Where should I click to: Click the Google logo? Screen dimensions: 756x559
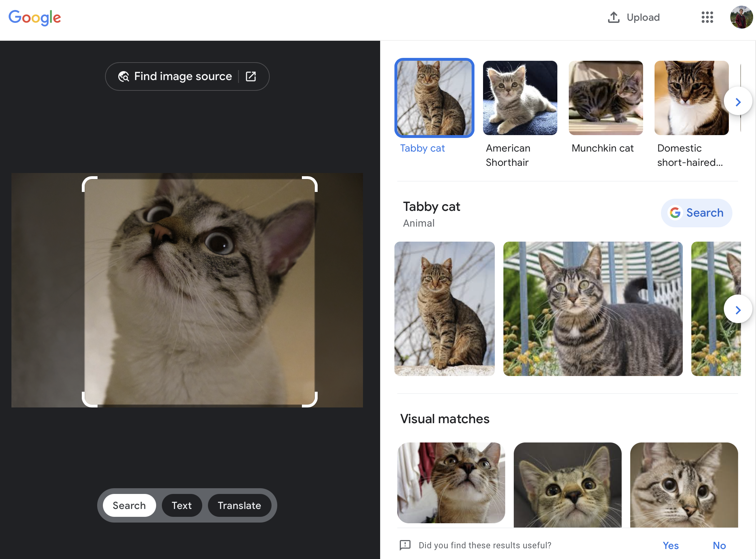(x=35, y=18)
